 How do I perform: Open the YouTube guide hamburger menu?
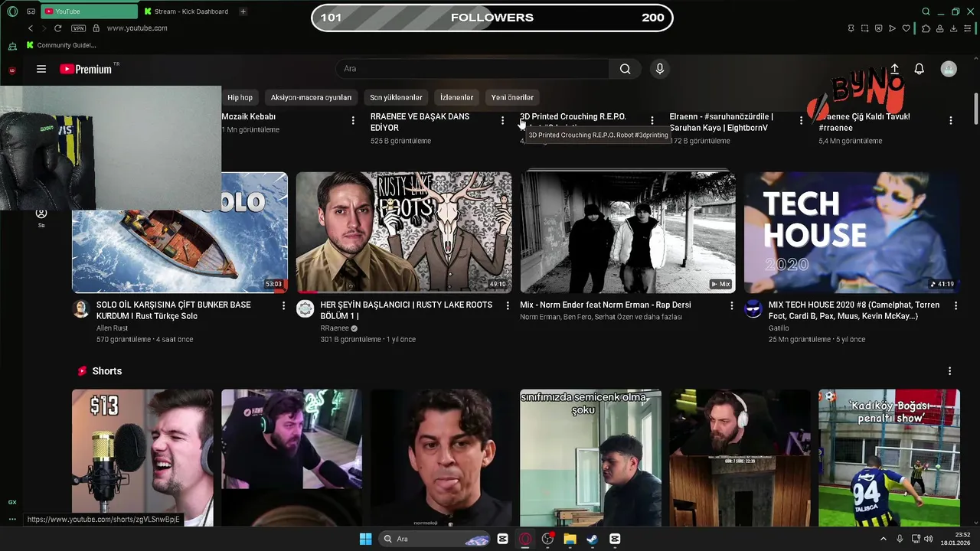point(41,69)
